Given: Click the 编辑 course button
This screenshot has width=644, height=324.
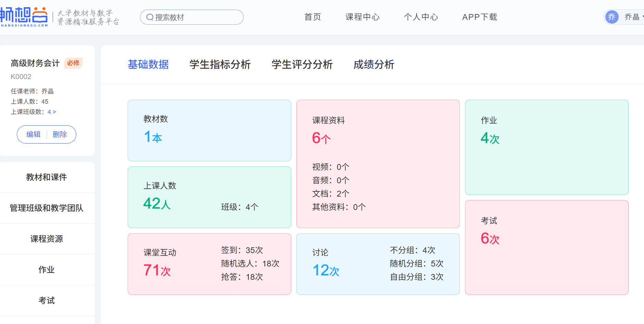Looking at the screenshot, I should pyautogui.click(x=34, y=135).
